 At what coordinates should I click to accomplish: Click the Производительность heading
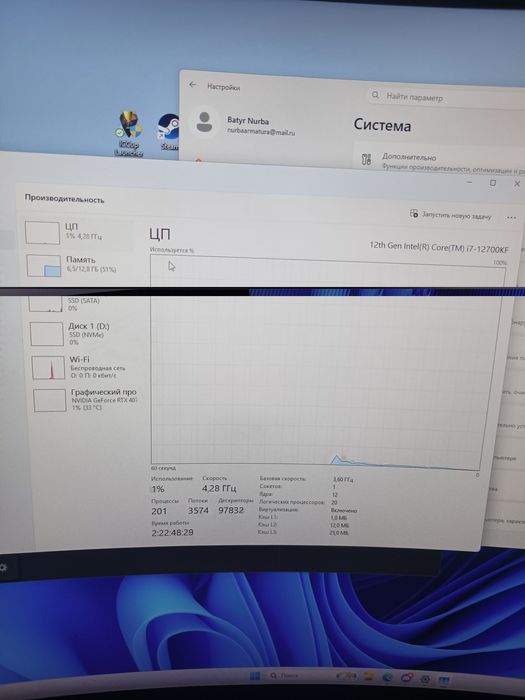64,199
